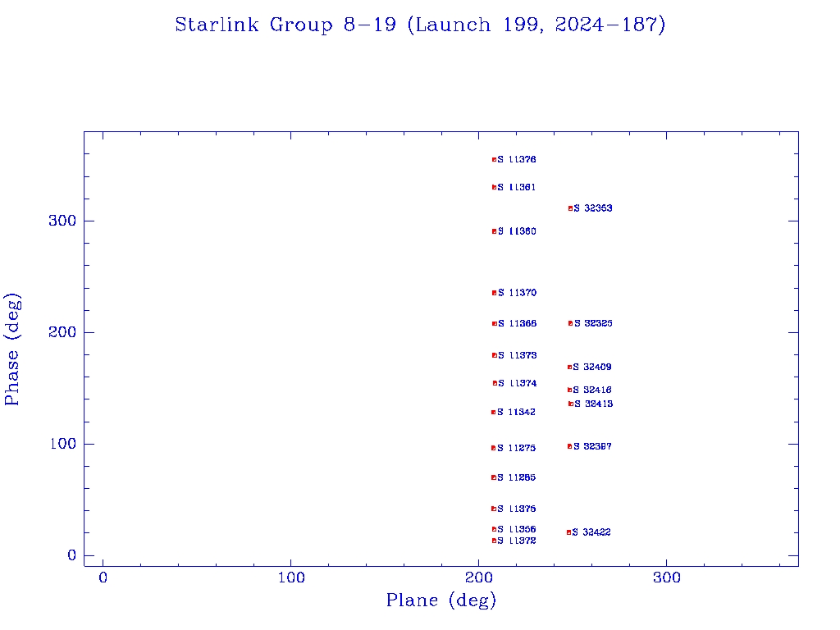Click the Plane axis tick label '300'
Screen dimensions: 840x630
click(x=667, y=578)
